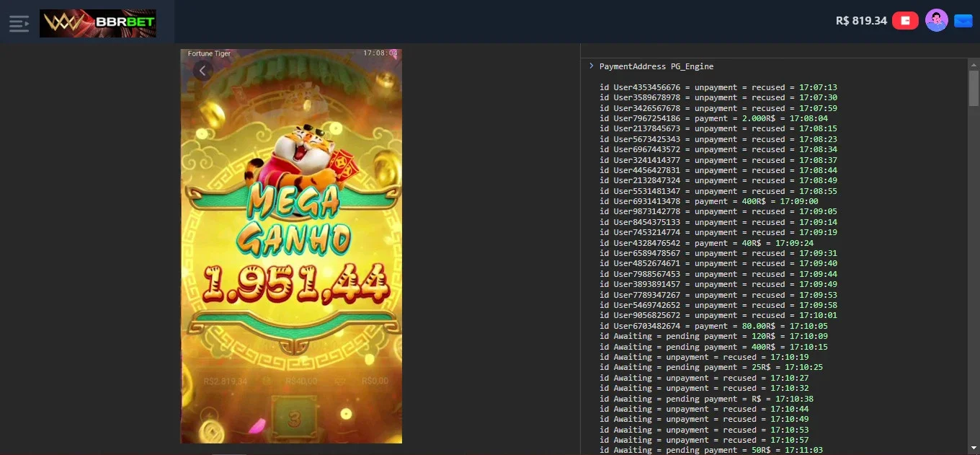The image size is (980, 455).
Task: Click the faded bet amount R$40,00
Action: (300, 381)
